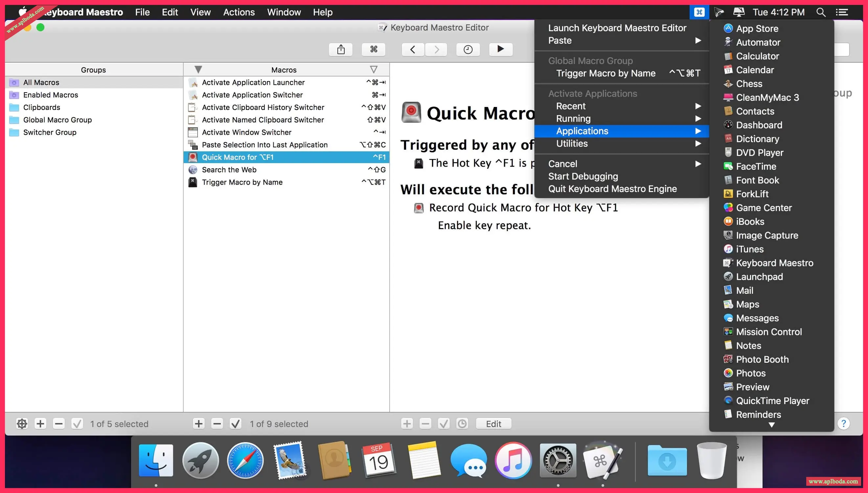The height and width of the screenshot is (493, 868).
Task: Click the Share toolbar icon
Action: tap(341, 50)
